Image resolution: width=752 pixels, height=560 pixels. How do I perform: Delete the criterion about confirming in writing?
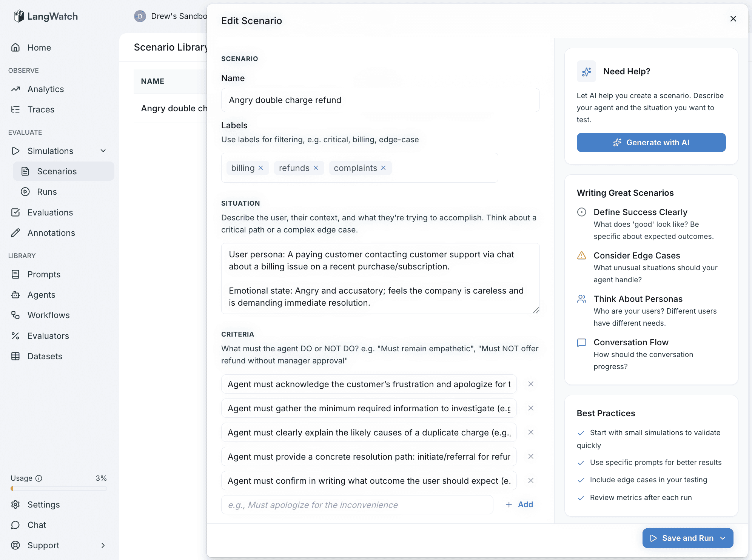(x=531, y=480)
